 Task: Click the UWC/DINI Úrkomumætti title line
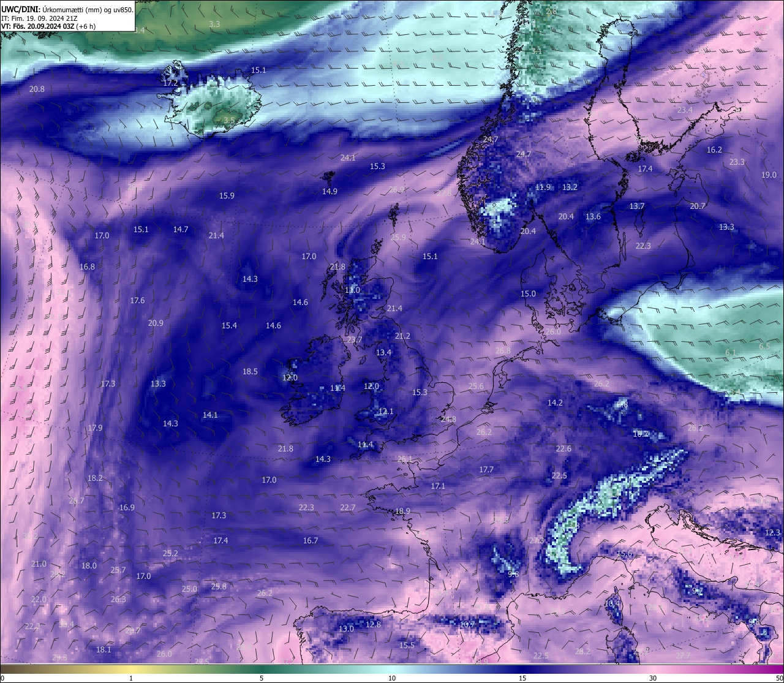coord(67,10)
